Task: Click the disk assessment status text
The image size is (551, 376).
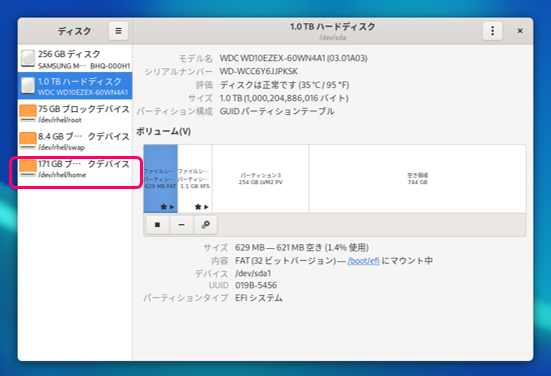Action: tap(285, 85)
